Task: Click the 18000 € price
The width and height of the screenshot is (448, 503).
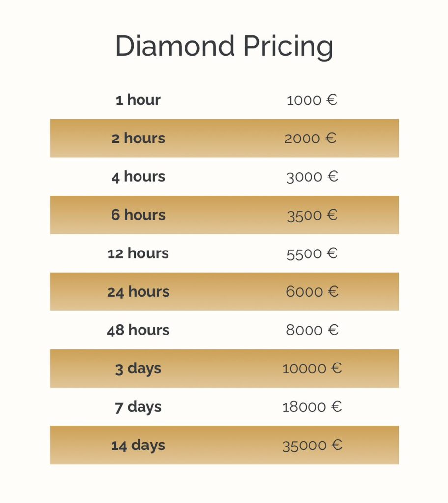Action: 312,407
